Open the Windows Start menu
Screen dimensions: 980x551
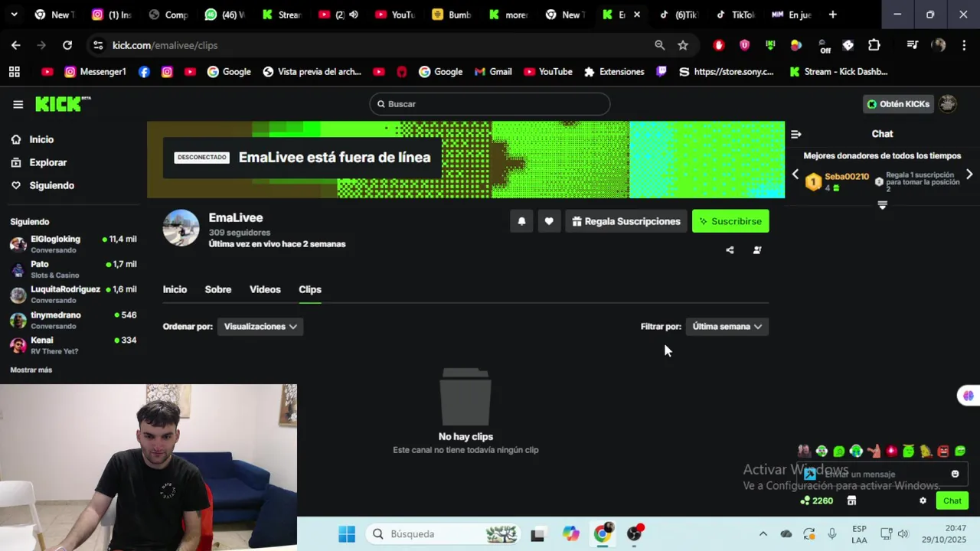(347, 534)
